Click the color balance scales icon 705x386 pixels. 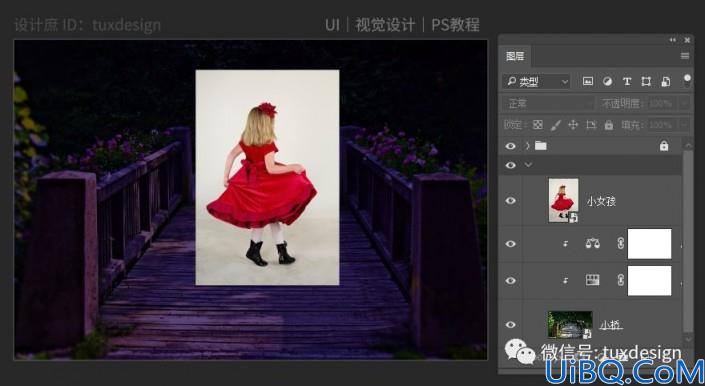click(593, 244)
